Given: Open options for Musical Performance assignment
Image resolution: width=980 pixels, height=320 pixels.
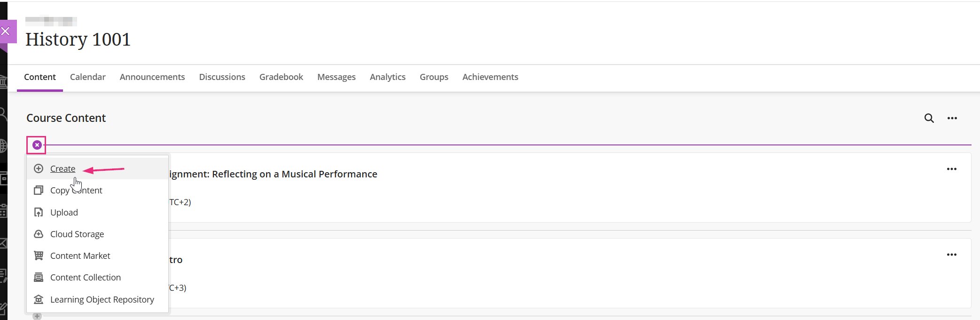Looking at the screenshot, I should [952, 169].
